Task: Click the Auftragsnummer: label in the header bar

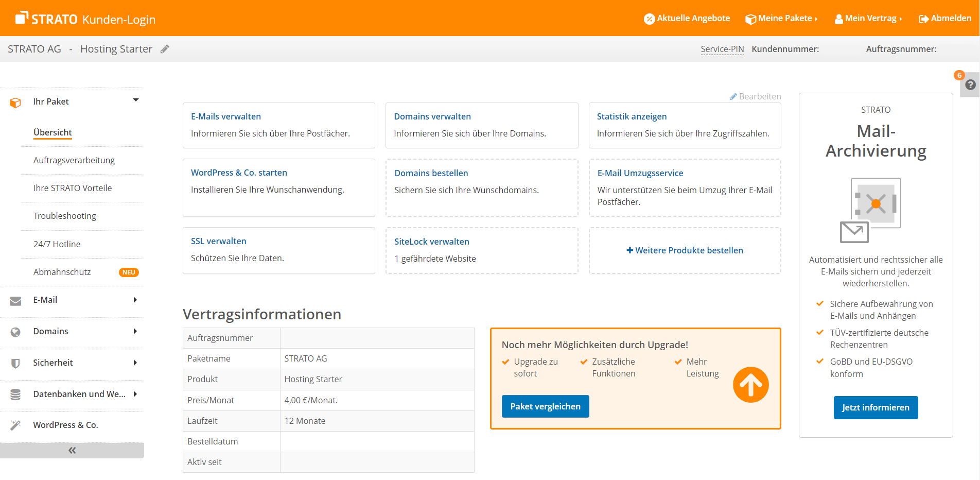Action: (901, 49)
